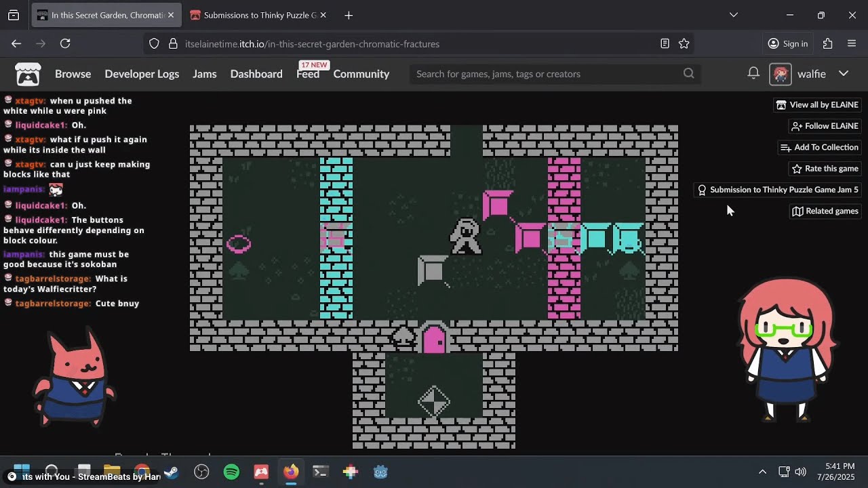Open the Slack-like colorful taskbar icon

point(351,472)
